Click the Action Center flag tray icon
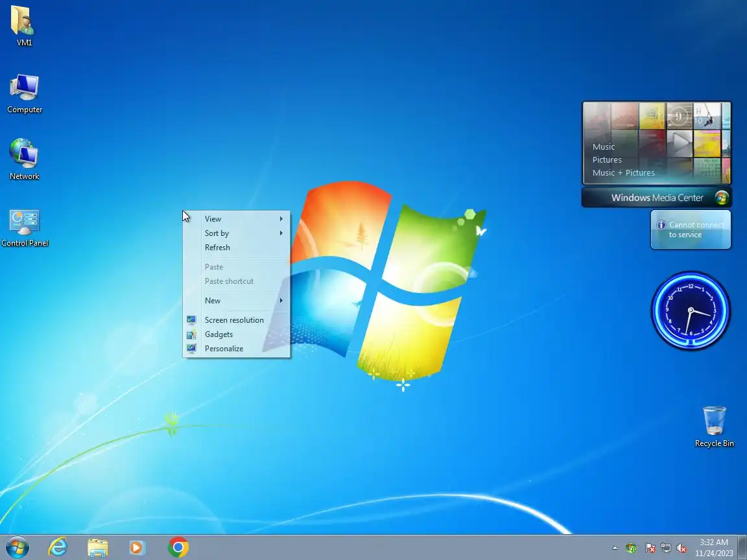Image resolution: width=747 pixels, height=560 pixels. click(650, 548)
